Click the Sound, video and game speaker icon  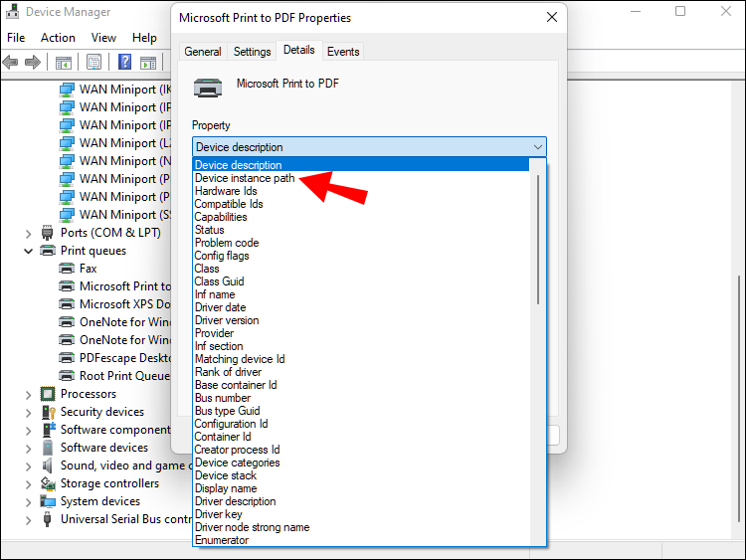(x=47, y=466)
